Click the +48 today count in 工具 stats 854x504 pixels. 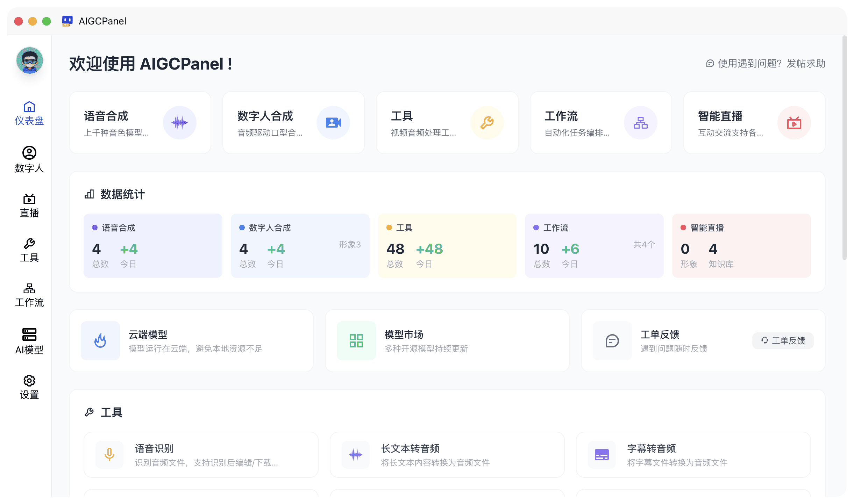[x=429, y=249]
